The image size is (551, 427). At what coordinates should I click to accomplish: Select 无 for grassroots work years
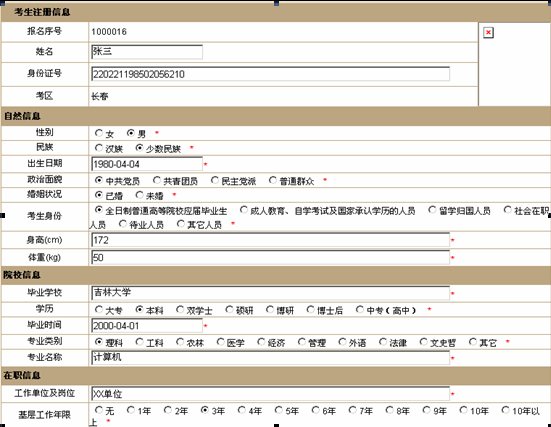[x=99, y=409]
